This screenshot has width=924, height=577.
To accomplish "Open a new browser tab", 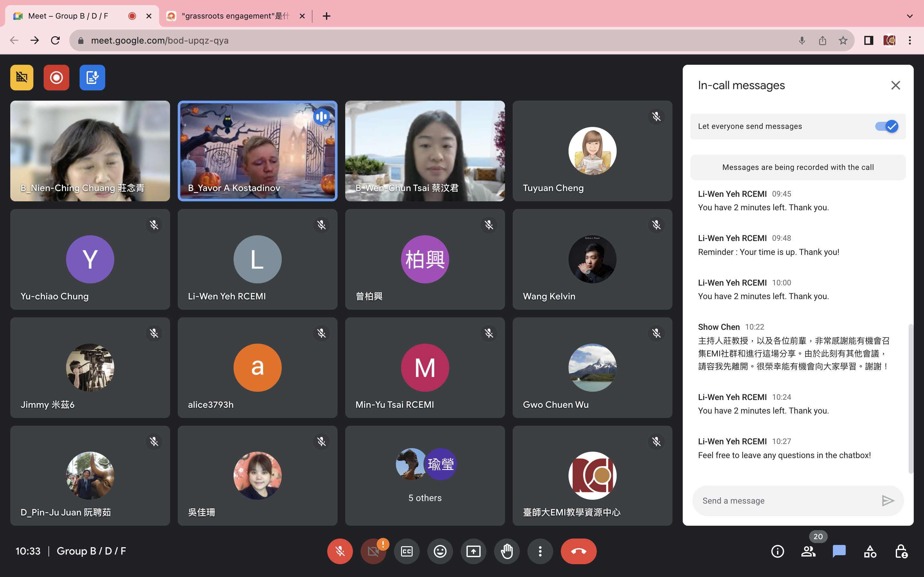I will pyautogui.click(x=327, y=16).
